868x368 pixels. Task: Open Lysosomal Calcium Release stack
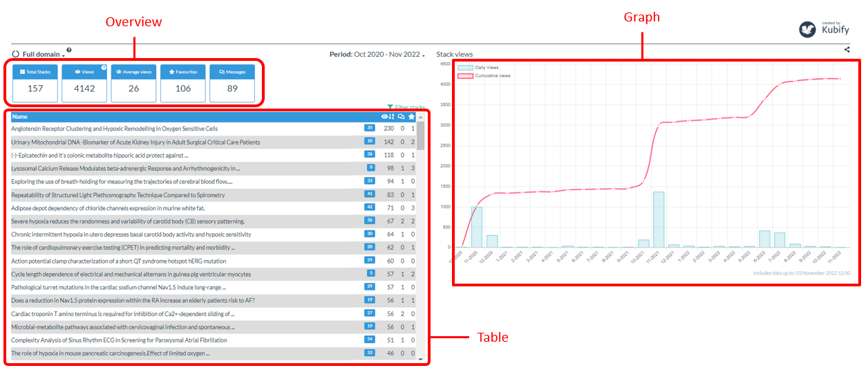[x=126, y=168]
